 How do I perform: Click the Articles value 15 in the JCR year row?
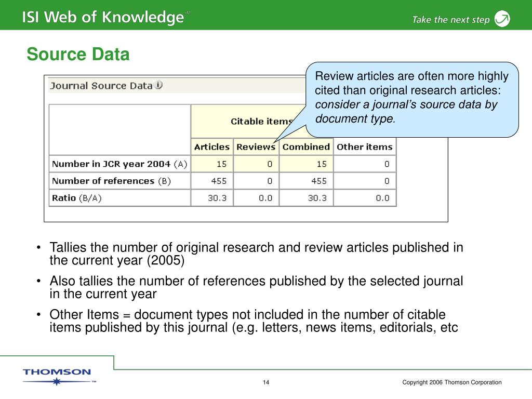pyautogui.click(x=221, y=164)
